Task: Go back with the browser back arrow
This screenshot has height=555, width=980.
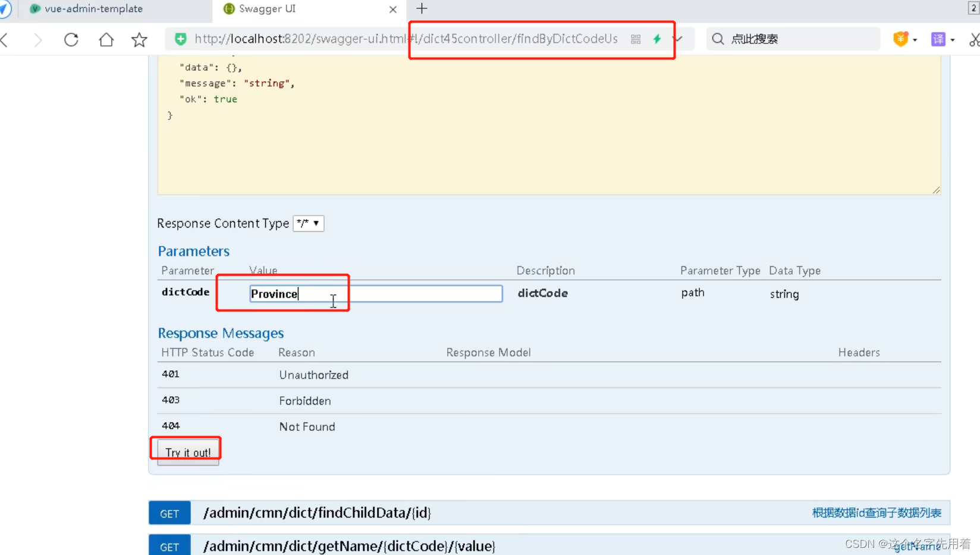Action: pos(5,40)
